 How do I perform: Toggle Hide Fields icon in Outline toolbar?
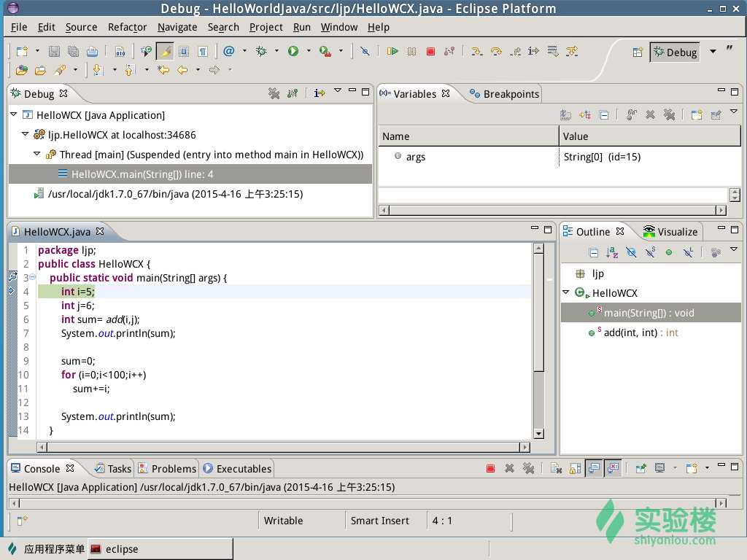click(x=631, y=252)
